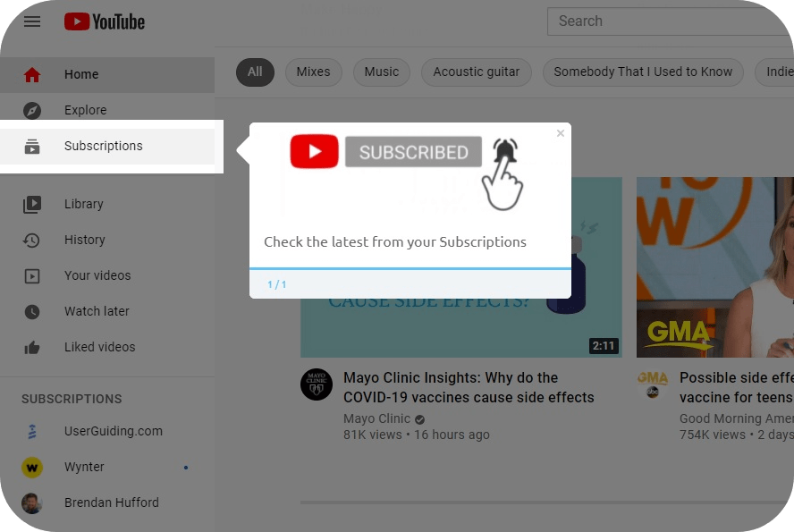Click the Liked videos thumbs-up icon

32,347
